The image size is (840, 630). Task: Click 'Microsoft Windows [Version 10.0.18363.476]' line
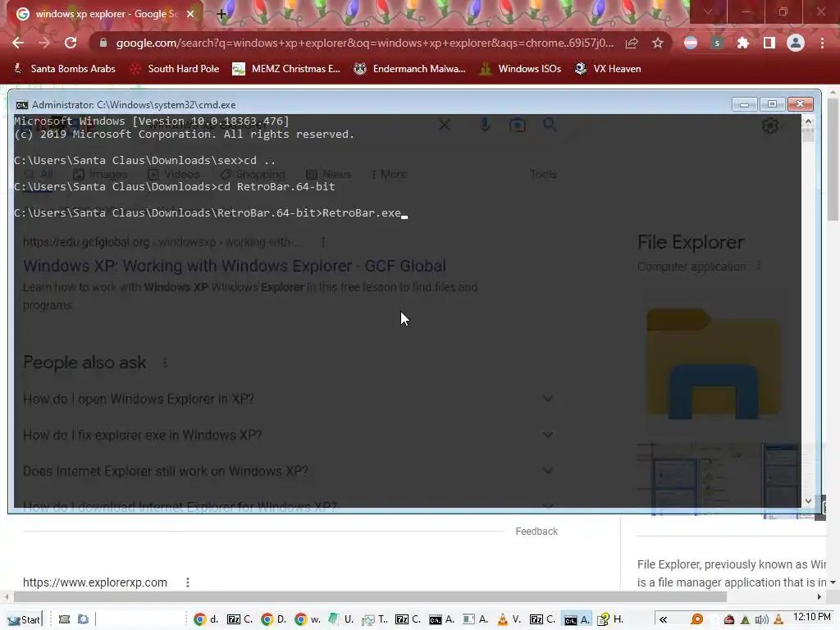pos(152,121)
